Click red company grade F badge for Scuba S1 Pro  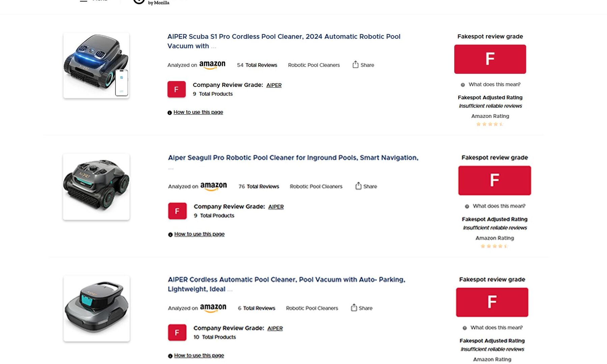(176, 89)
